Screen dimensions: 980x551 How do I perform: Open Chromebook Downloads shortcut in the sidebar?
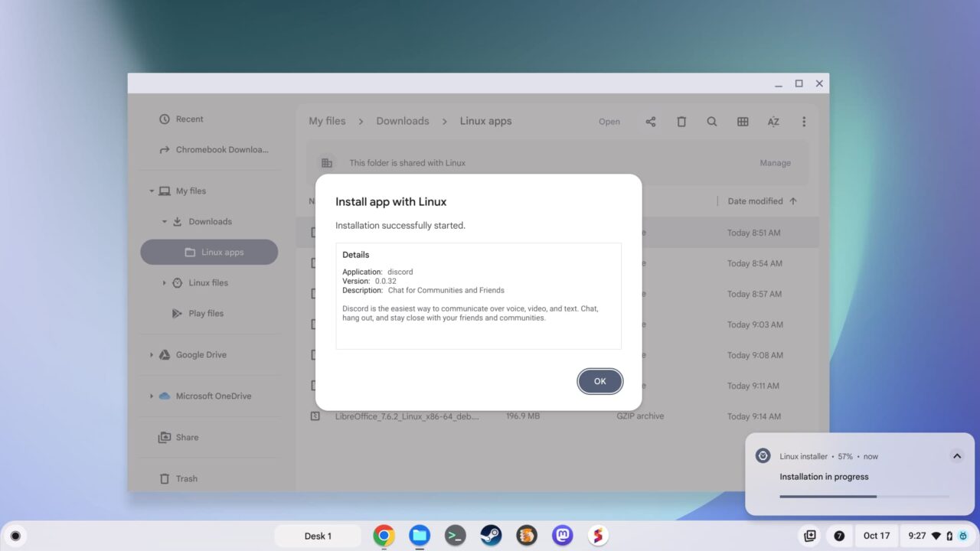coord(213,150)
